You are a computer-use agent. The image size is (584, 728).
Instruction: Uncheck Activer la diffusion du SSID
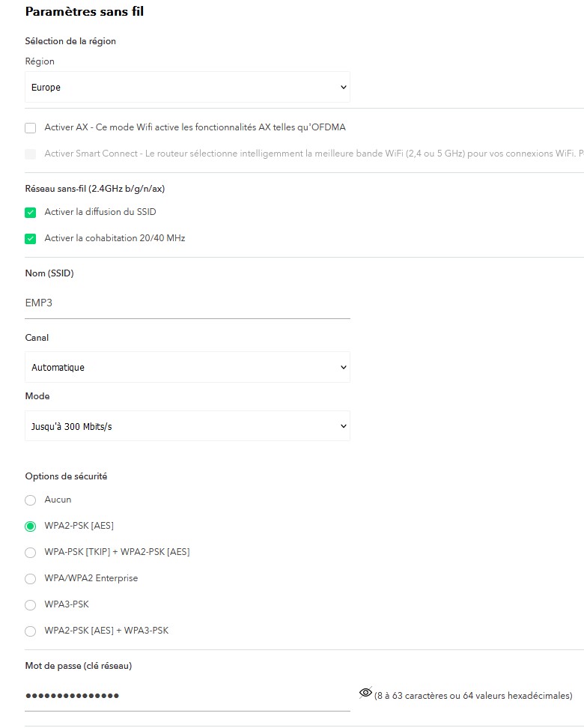pos(31,213)
